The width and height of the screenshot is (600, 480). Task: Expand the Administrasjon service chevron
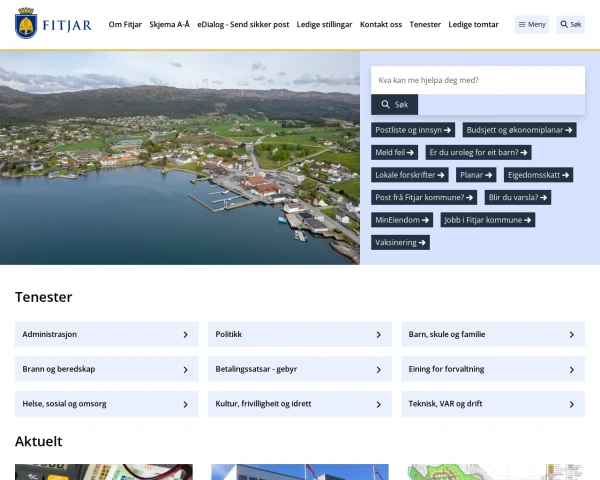(x=185, y=335)
